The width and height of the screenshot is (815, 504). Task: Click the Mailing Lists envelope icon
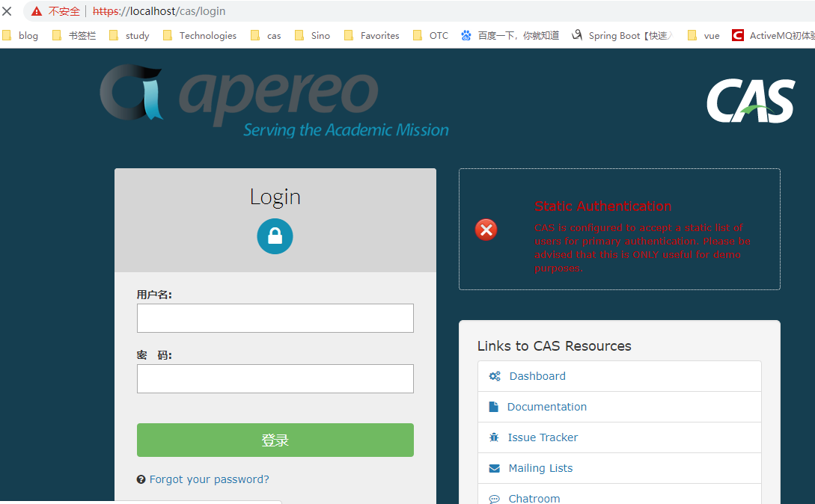point(494,468)
